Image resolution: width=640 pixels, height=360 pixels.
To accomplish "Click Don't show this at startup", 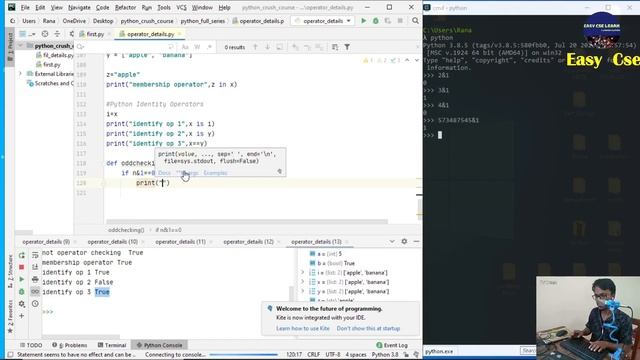I will [x=368, y=328].
